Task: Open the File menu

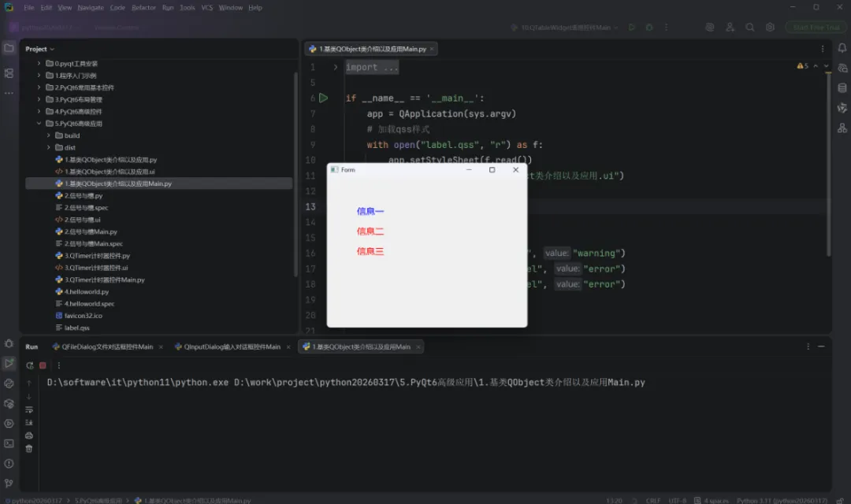Action: 29,8
